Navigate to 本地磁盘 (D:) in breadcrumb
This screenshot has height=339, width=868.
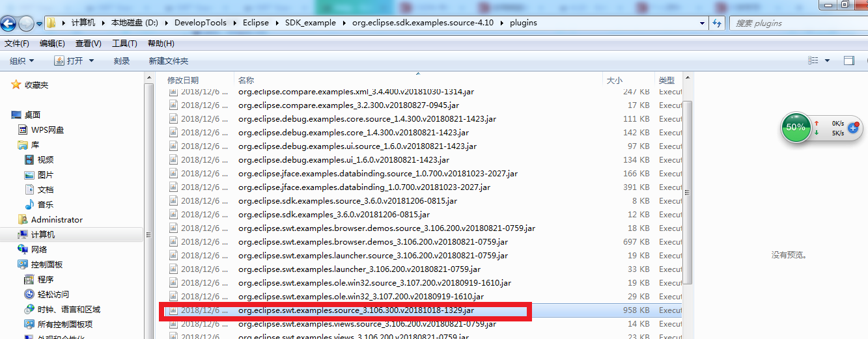136,23
